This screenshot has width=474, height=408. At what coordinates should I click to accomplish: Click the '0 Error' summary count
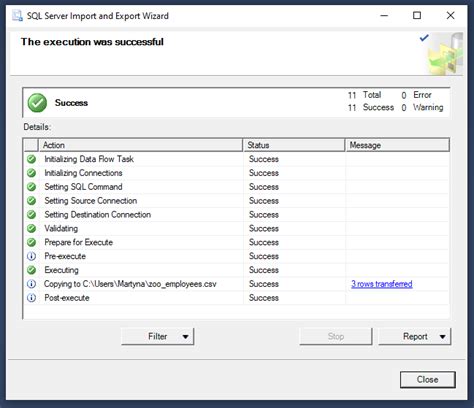(416, 95)
